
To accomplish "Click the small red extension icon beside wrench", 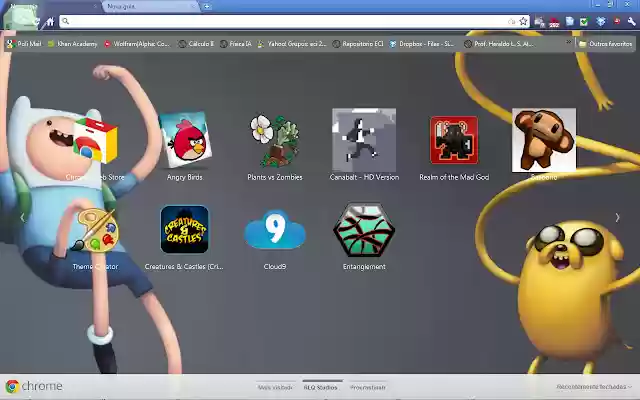I will 616,21.
